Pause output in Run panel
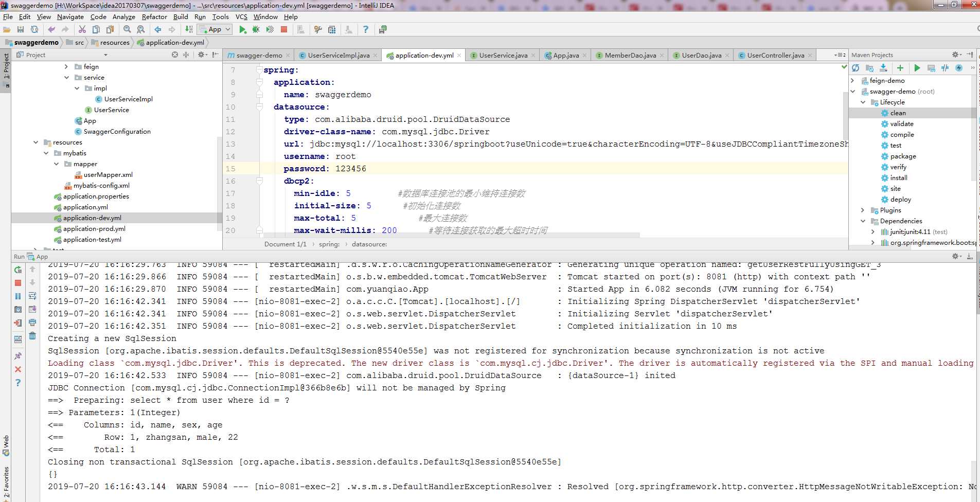The height and width of the screenshot is (502, 980). pyautogui.click(x=18, y=296)
